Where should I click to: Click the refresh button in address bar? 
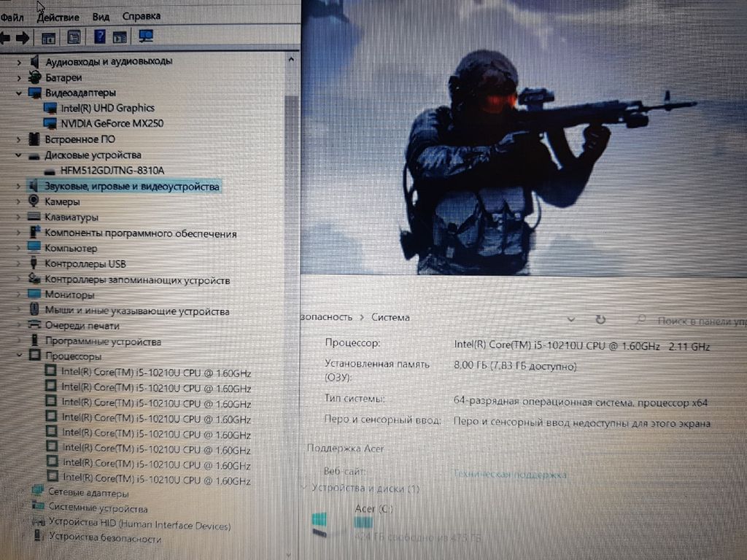pos(600,319)
